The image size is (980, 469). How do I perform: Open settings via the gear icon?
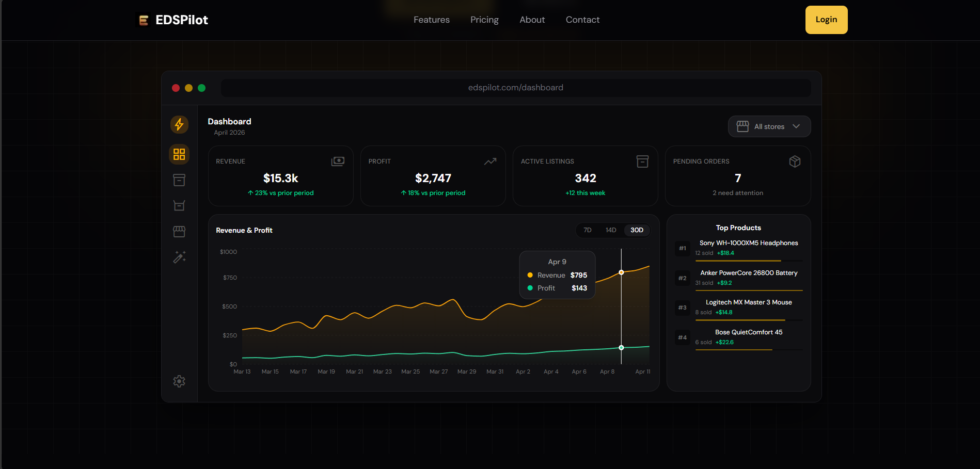(179, 381)
